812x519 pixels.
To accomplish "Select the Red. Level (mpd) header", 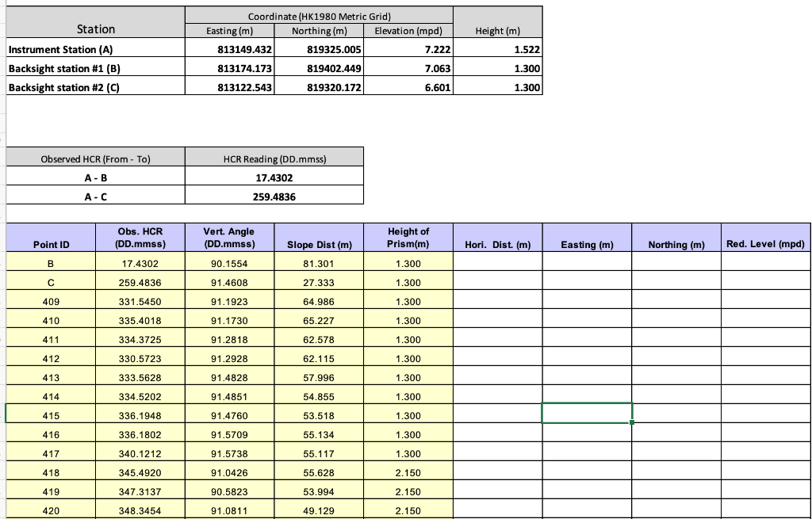I will pyautogui.click(x=766, y=238).
